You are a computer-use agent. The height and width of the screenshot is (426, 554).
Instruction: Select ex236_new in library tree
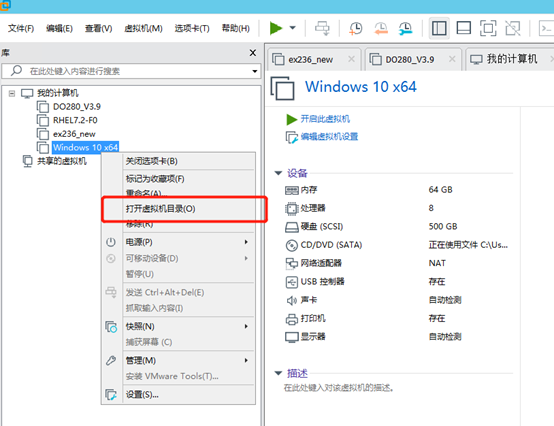click(x=74, y=134)
